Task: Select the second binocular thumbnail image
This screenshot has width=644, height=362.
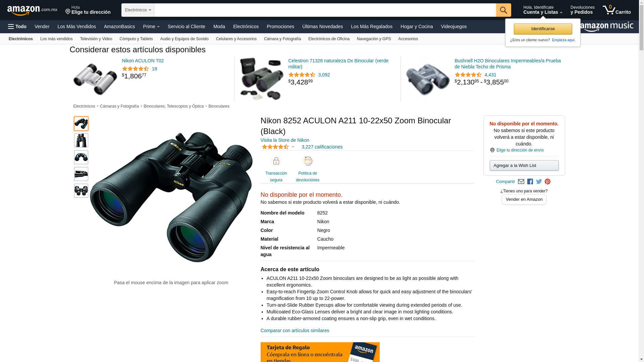Action: (x=81, y=140)
